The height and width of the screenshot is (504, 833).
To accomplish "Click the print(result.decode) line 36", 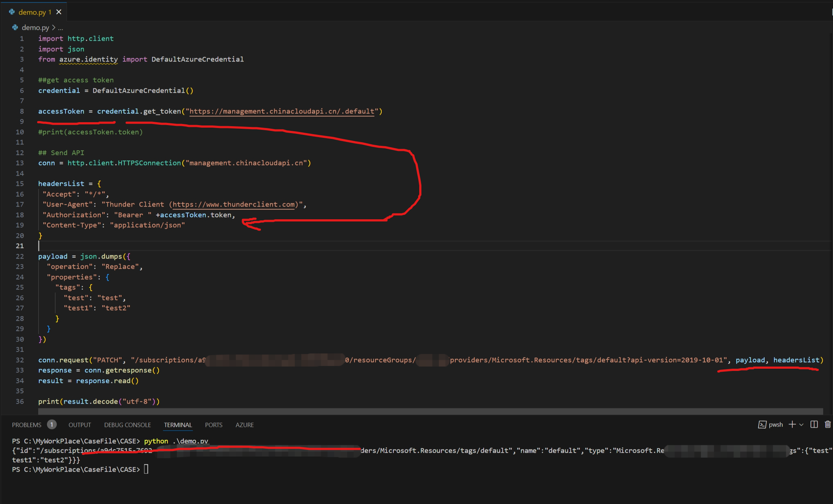I will point(99,401).
